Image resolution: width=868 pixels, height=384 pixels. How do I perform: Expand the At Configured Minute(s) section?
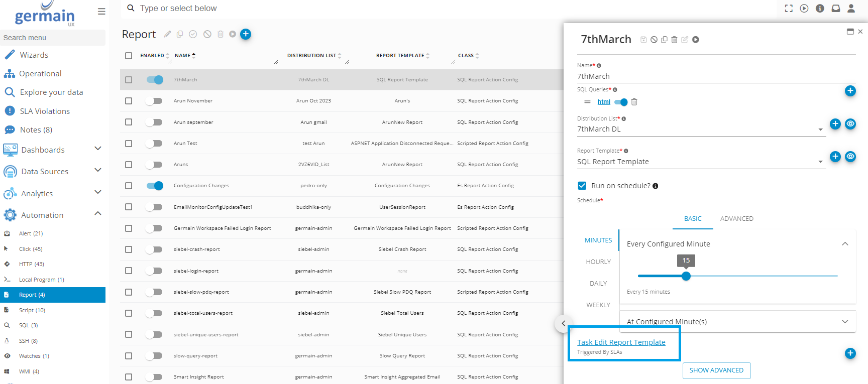845,322
